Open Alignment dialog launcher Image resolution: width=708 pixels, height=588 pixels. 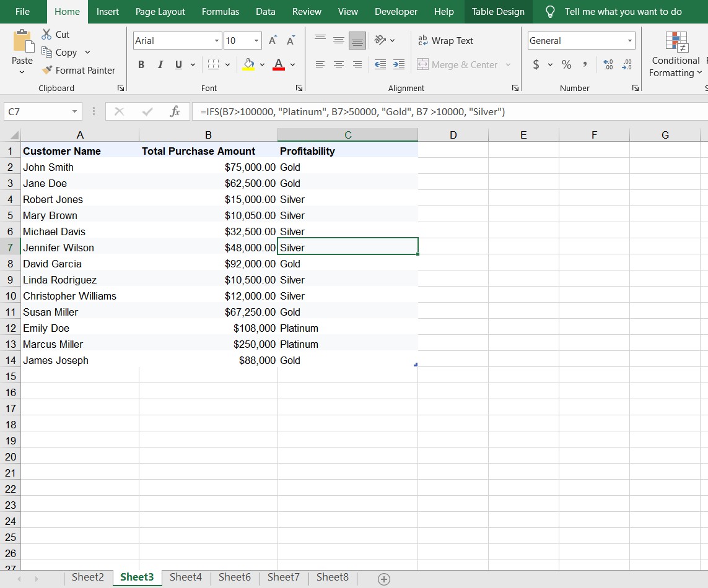tap(515, 88)
